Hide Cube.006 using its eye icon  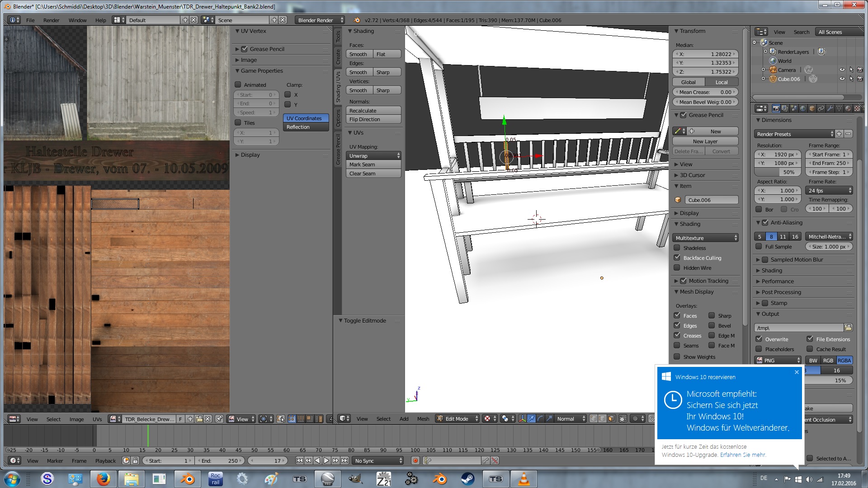point(842,79)
